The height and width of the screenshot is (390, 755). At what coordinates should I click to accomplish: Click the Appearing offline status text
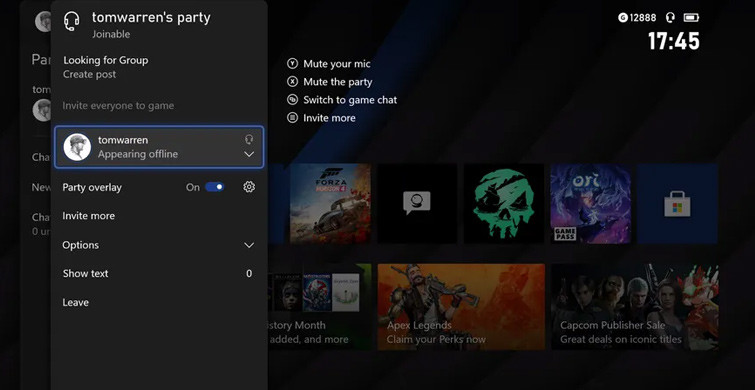coord(138,155)
